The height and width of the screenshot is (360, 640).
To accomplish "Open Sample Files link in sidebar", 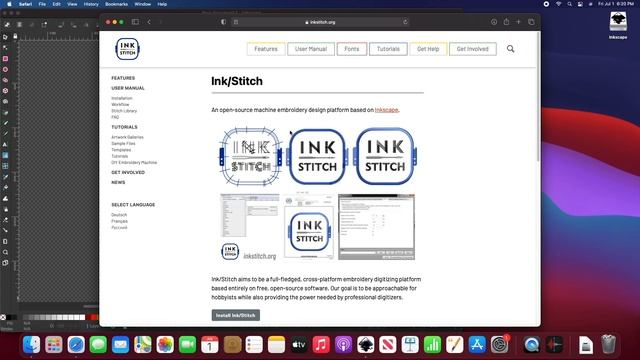I will click(123, 144).
